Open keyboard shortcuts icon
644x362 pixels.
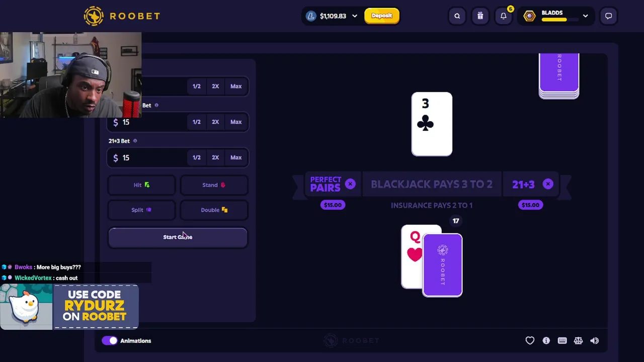[562, 340]
